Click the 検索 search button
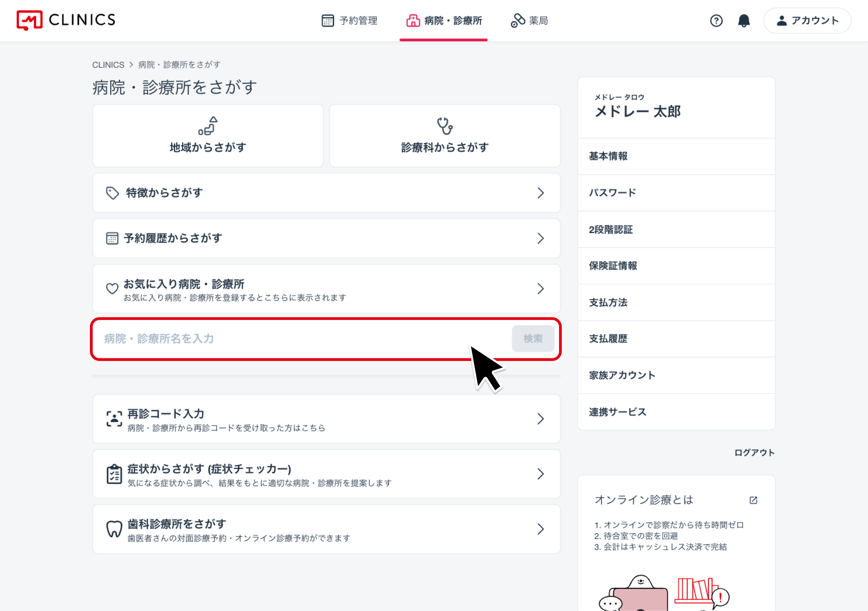 (x=533, y=339)
